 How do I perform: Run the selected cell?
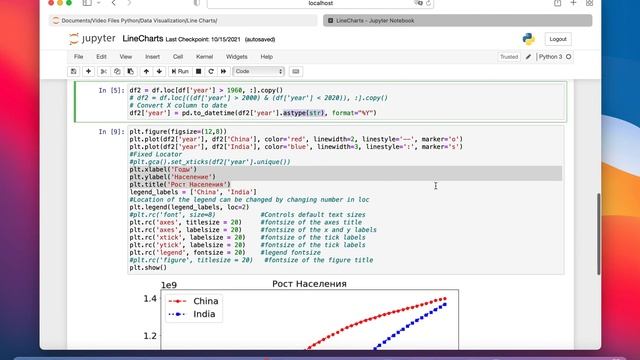click(x=180, y=71)
